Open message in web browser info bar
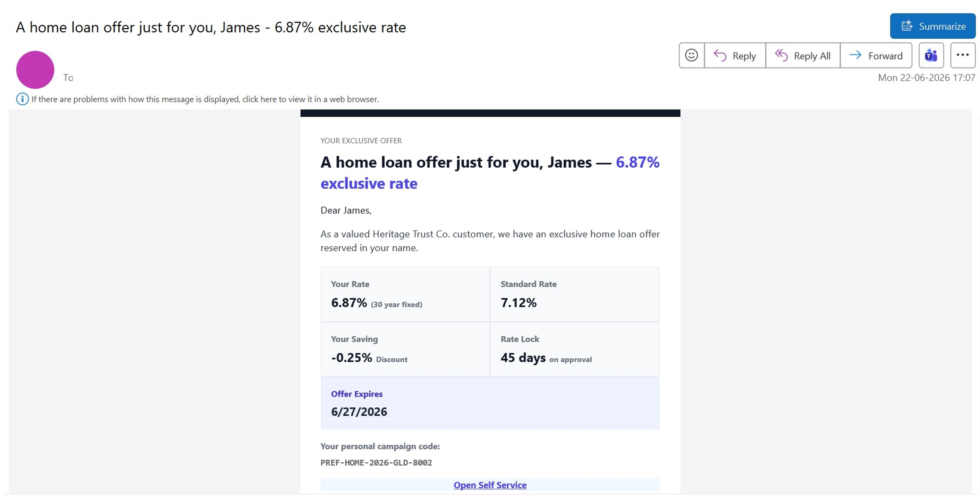The width and height of the screenshot is (980, 495). point(205,99)
